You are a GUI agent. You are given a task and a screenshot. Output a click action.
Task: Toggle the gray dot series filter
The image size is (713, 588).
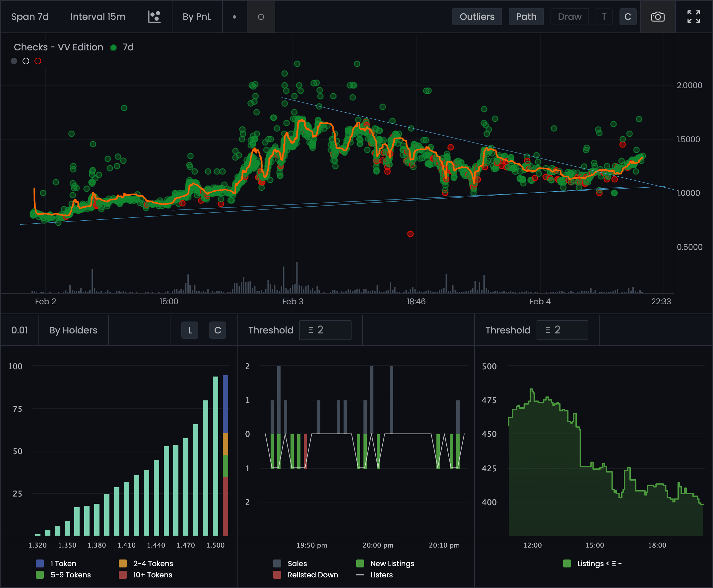coord(14,61)
